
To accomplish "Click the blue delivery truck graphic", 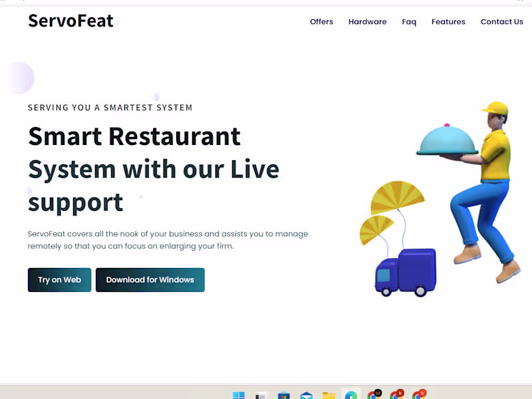I will 406,273.
